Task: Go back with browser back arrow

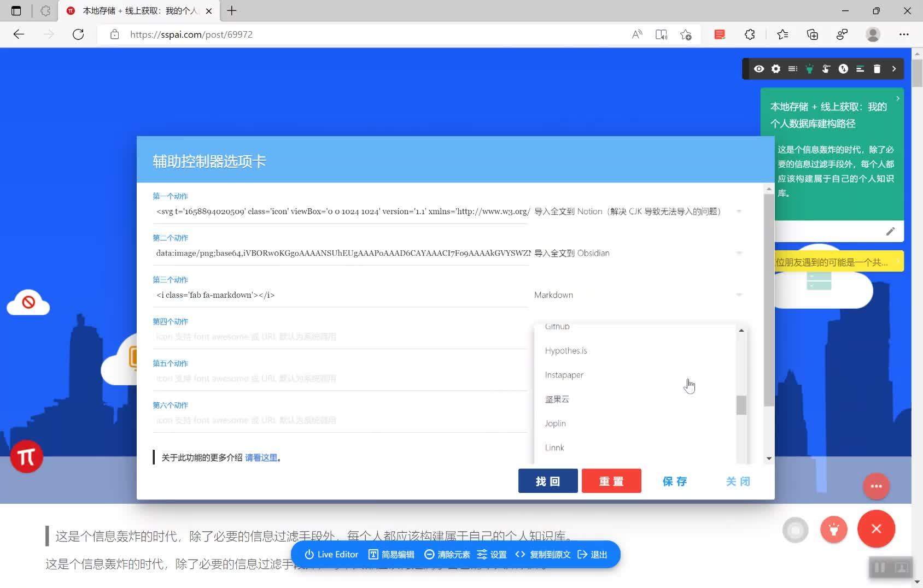Action: [x=19, y=34]
